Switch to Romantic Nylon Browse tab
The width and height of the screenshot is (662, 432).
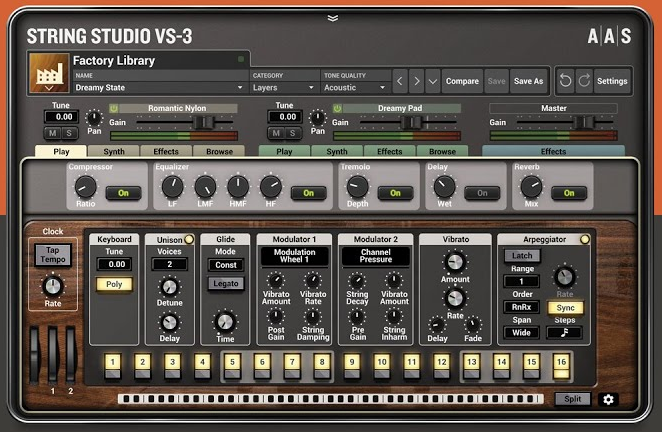point(219,151)
